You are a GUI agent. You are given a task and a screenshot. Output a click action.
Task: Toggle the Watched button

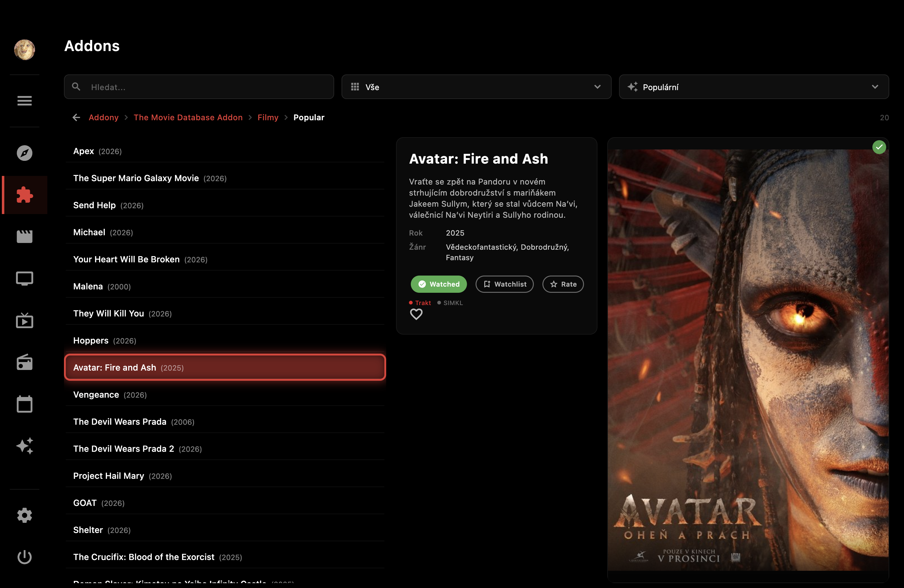click(x=438, y=284)
